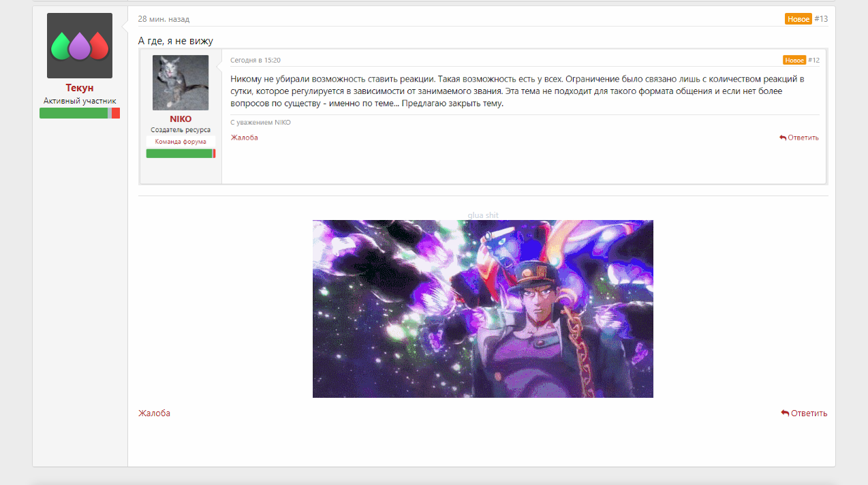Click the reply arrow icon for post #13

pos(785,413)
